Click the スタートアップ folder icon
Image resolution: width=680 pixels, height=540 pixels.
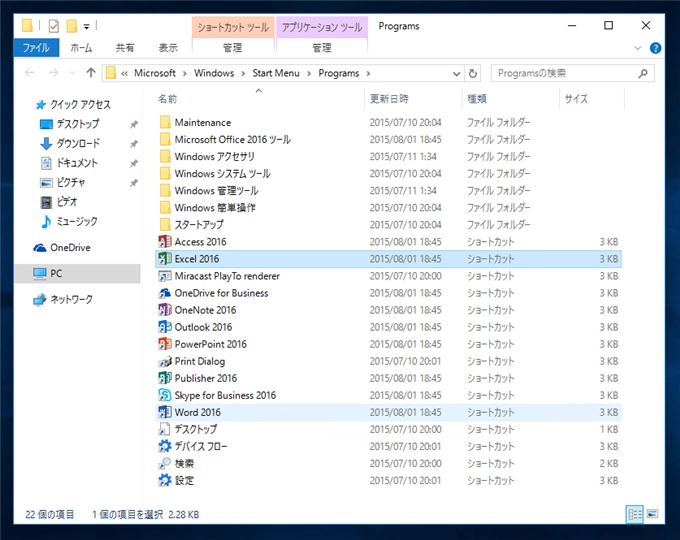tap(165, 224)
